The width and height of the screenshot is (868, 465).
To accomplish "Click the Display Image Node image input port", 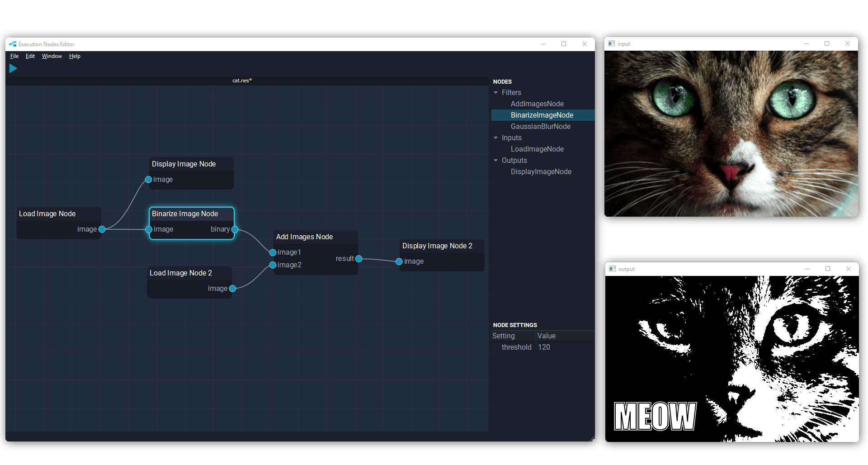I will click(x=148, y=180).
